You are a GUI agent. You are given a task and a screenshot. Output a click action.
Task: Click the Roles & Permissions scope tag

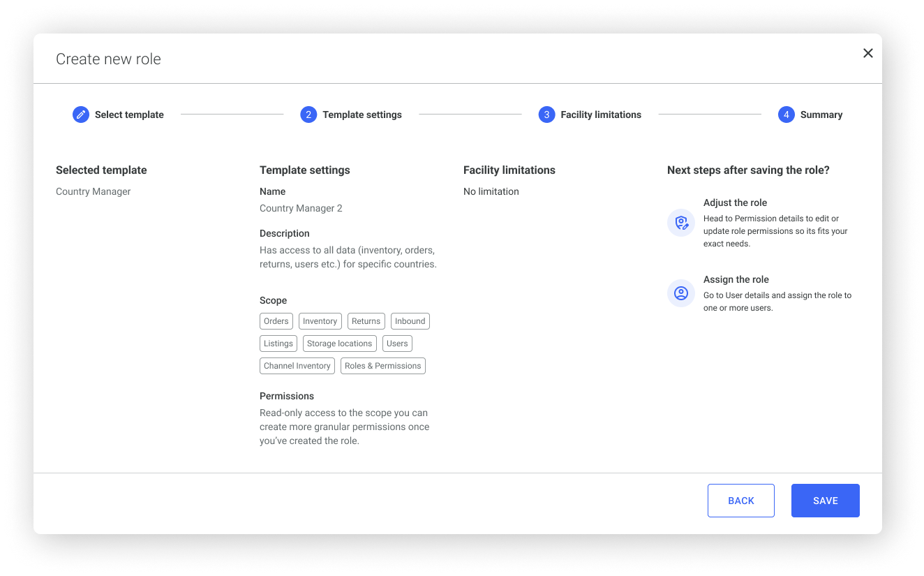tap(383, 366)
